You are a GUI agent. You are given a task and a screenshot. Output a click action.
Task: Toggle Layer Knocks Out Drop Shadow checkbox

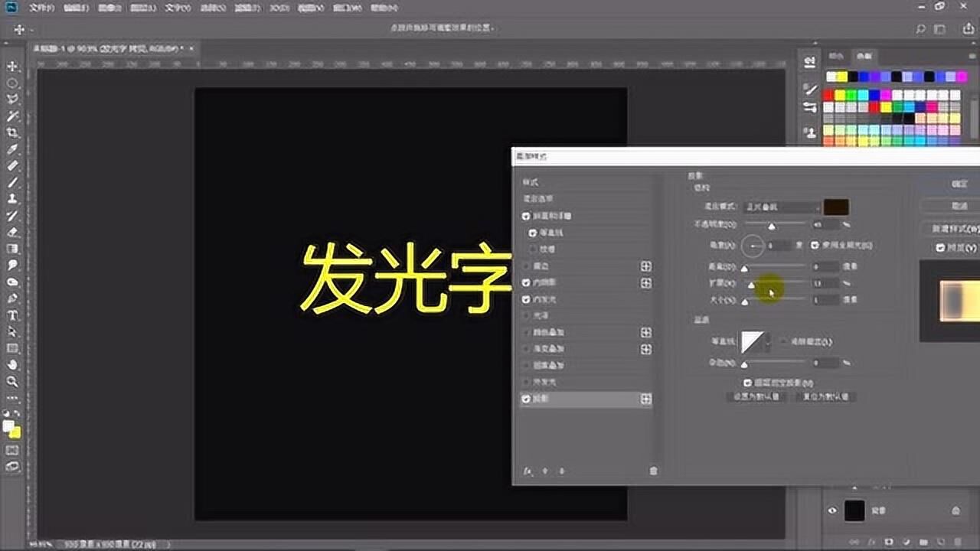coord(747,382)
